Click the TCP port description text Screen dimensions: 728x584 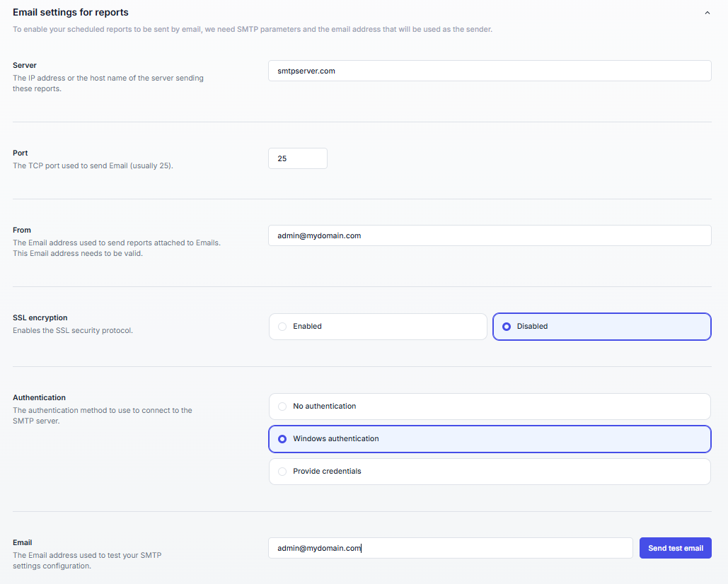(93, 165)
